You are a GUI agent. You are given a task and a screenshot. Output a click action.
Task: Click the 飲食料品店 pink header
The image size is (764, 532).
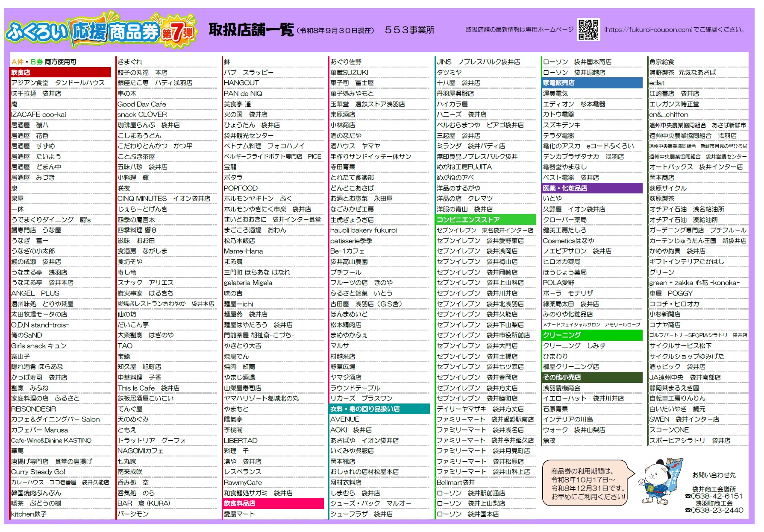pyautogui.click(x=273, y=504)
